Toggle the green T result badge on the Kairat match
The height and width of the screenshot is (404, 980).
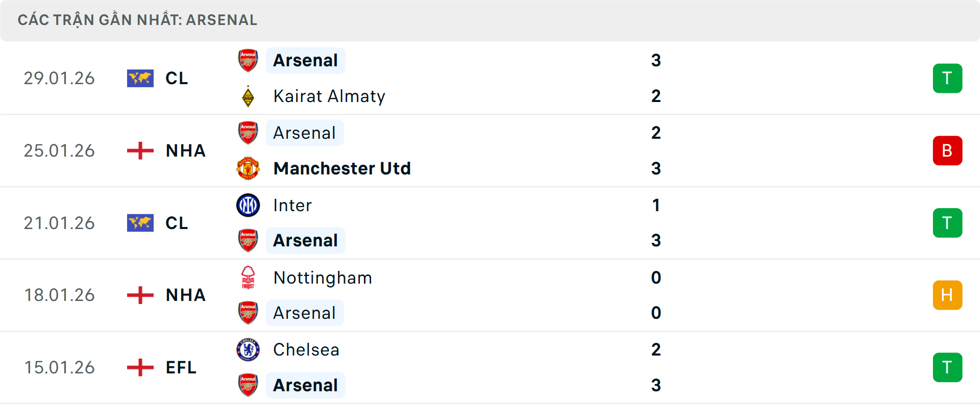[948, 78]
